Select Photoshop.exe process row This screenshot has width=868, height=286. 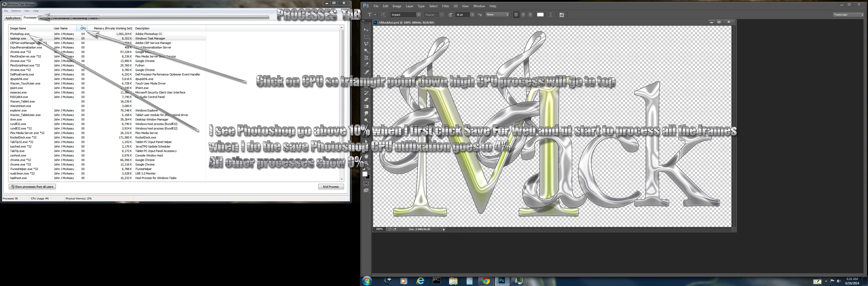[20, 34]
